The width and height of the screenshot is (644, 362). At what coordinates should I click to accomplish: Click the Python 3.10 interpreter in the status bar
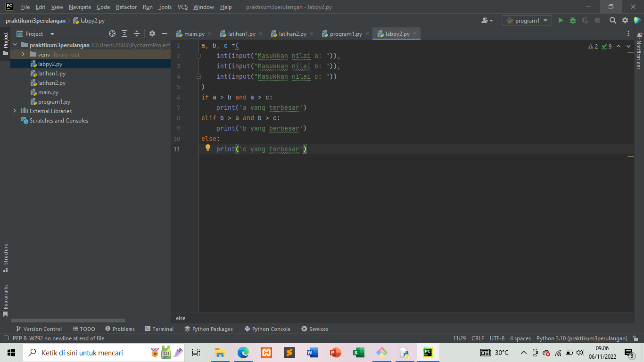581,338
